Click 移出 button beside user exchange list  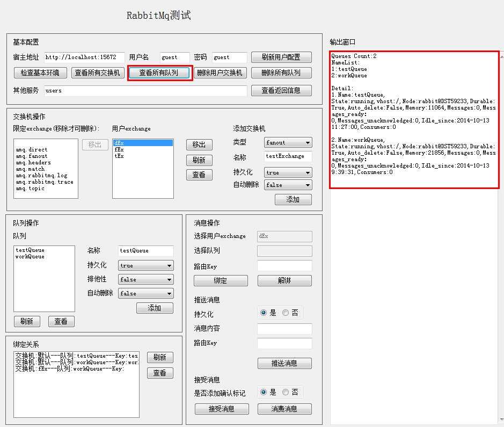tap(199, 144)
